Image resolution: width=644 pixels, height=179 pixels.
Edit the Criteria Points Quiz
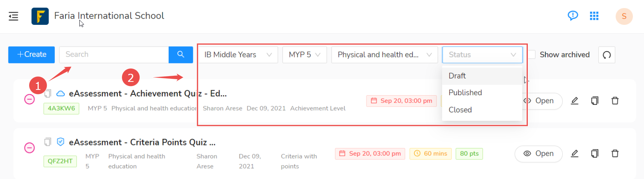coord(574,154)
